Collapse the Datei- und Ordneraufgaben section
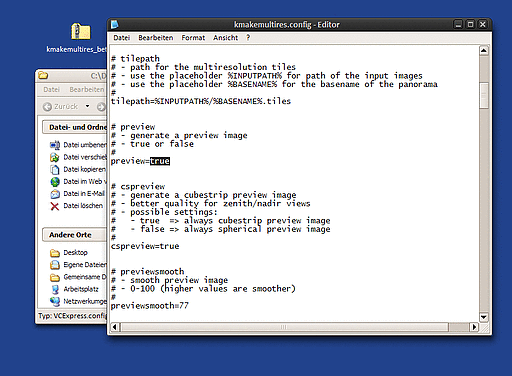 pyautogui.click(x=75, y=127)
